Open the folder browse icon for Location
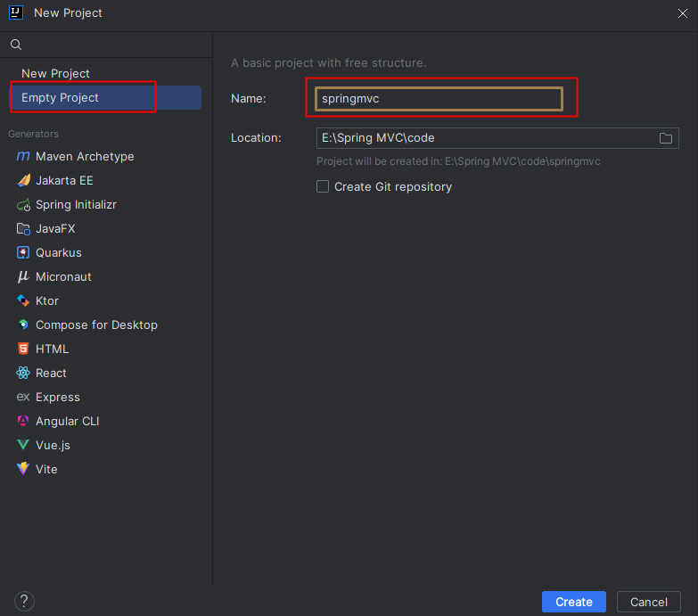Viewport: 698px width, 616px height. 665,138
